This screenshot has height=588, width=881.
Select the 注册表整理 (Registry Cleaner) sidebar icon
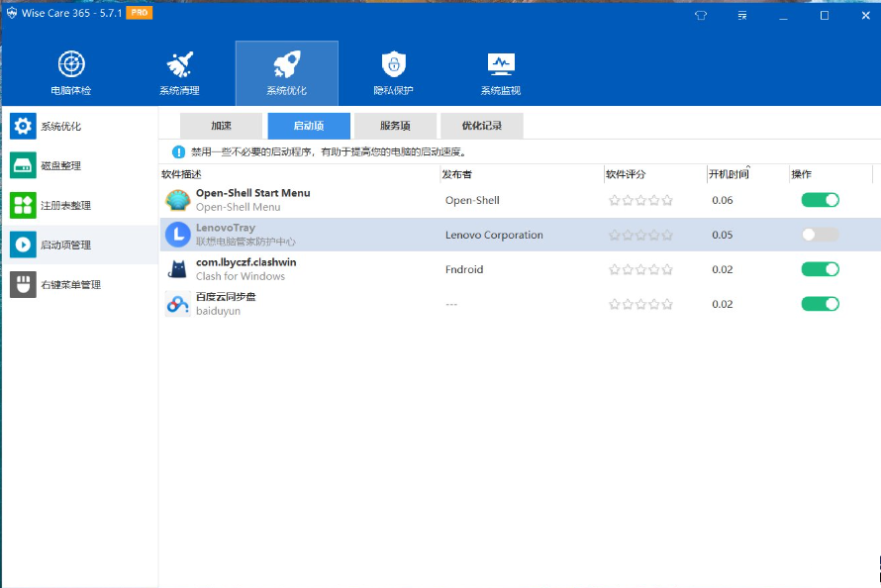coord(22,204)
